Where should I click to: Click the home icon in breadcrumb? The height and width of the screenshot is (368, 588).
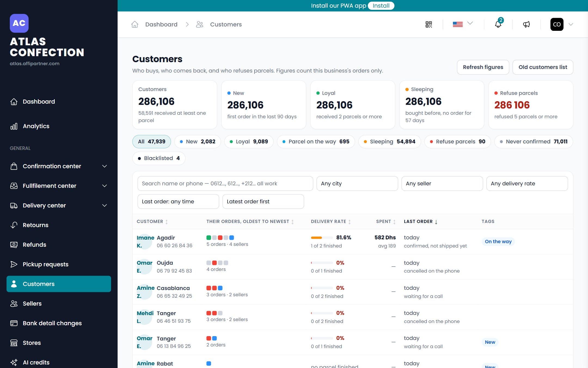pyautogui.click(x=135, y=24)
